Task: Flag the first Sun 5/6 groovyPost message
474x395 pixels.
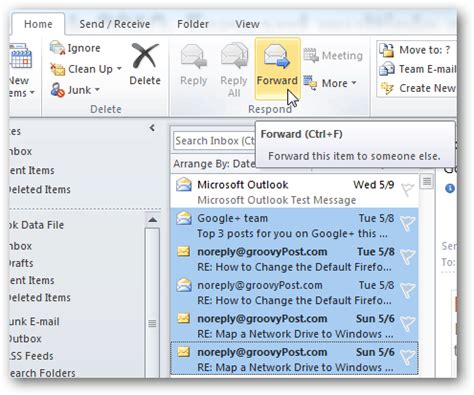Action: click(407, 323)
